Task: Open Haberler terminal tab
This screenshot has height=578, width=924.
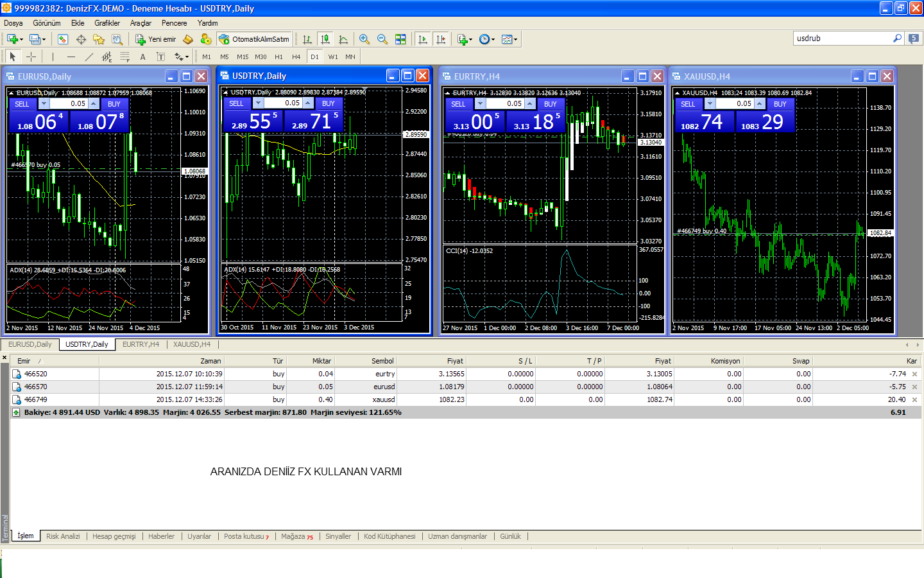Action: point(161,536)
